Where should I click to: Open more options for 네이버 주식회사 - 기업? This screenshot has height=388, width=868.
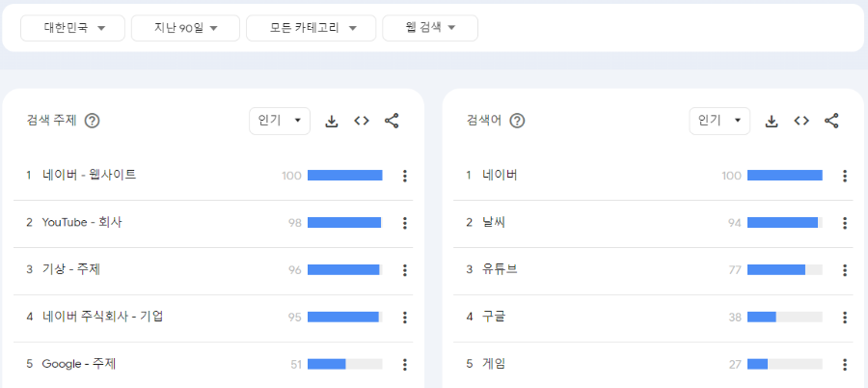(x=405, y=317)
